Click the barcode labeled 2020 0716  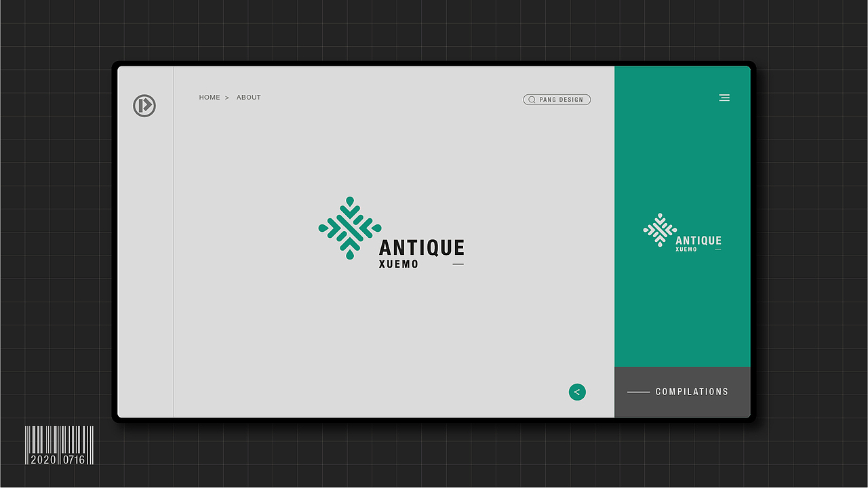60,445
